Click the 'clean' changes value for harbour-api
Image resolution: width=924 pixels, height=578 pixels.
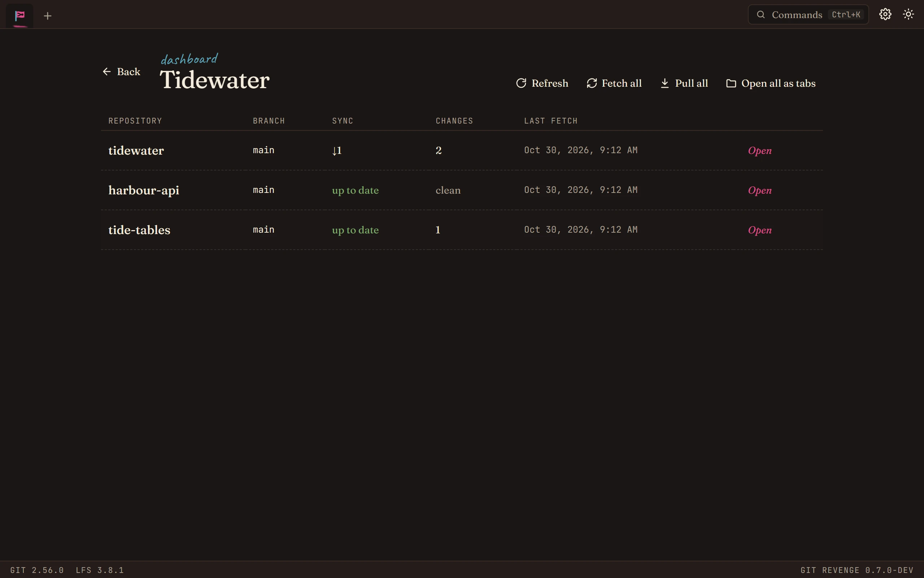(x=448, y=190)
